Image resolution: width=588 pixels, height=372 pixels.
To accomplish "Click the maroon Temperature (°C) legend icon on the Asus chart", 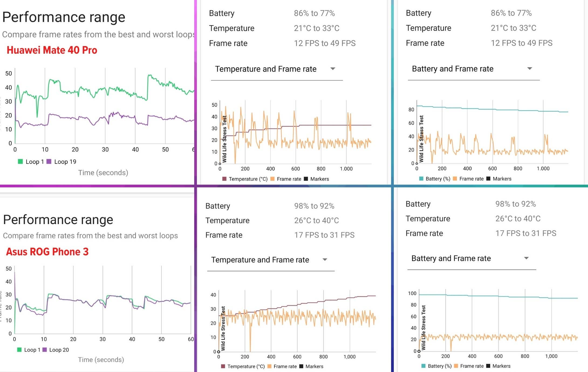I will (223, 366).
